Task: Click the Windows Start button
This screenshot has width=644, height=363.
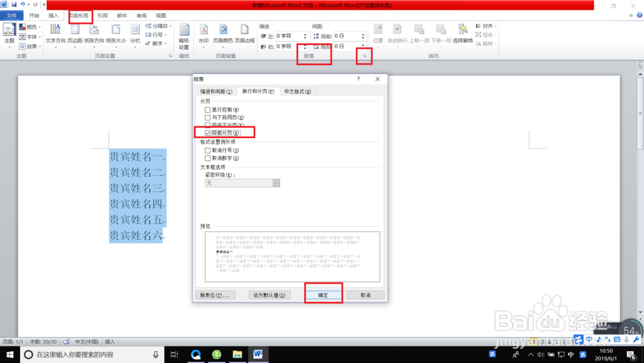Action: [x=10, y=355]
